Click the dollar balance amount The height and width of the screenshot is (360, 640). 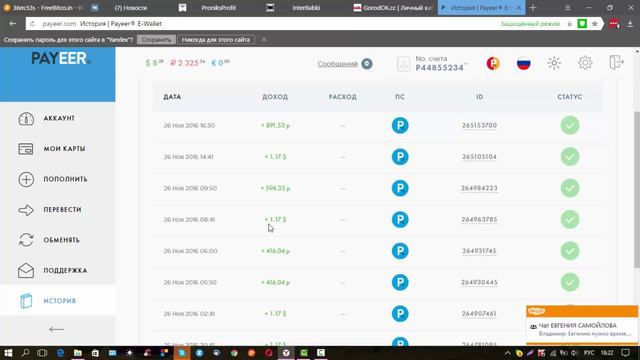tap(155, 63)
